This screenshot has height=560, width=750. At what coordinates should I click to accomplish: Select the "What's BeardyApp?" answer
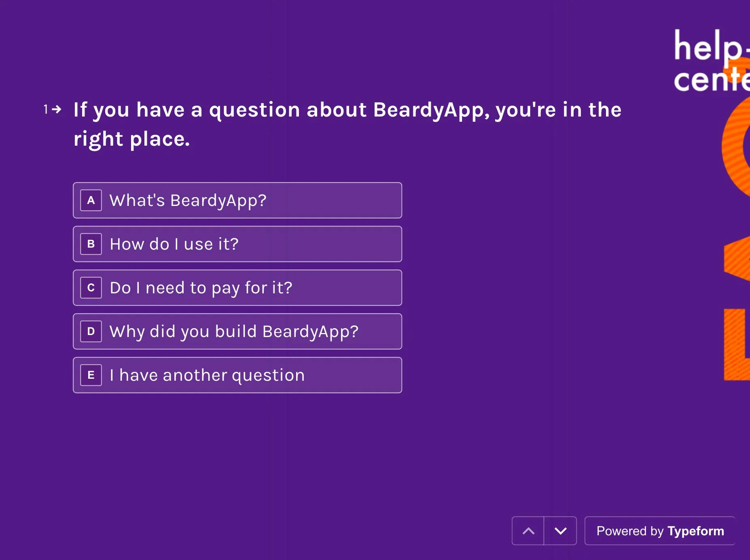click(237, 200)
